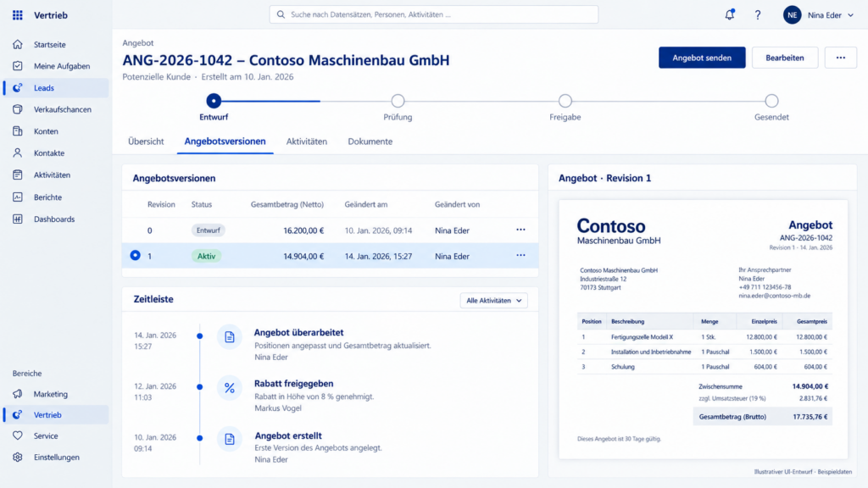Click the Rabatt freigegeben percent icon
The height and width of the screenshot is (488, 868).
(229, 388)
